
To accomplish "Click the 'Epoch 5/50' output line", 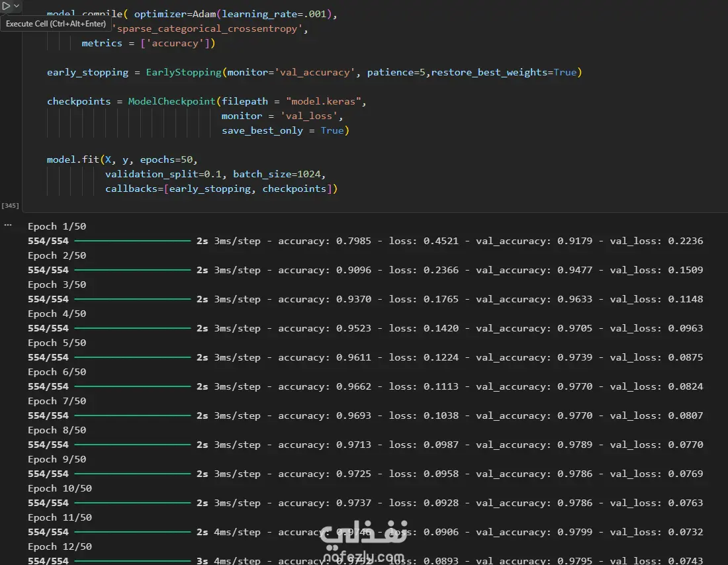I will pos(57,343).
